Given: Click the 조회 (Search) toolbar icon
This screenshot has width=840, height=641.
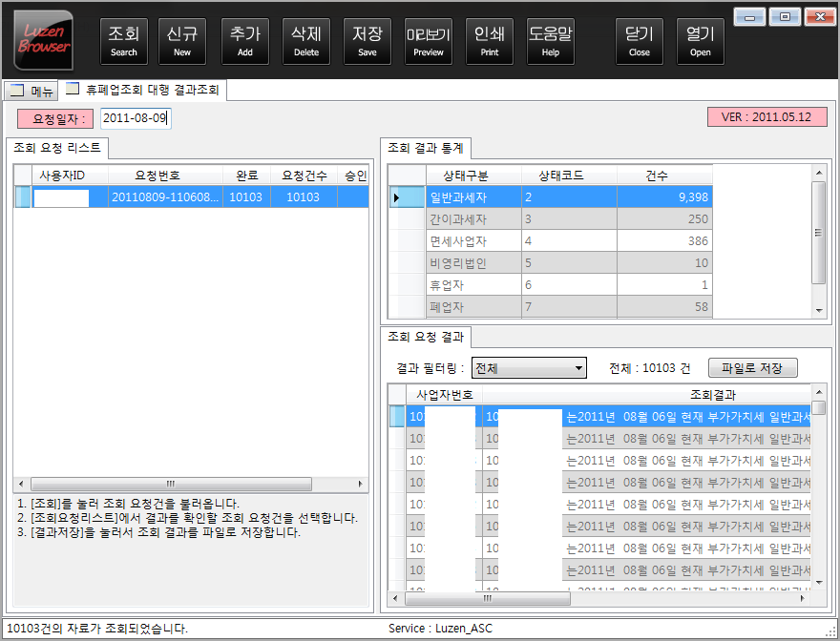Looking at the screenshot, I should click(123, 40).
